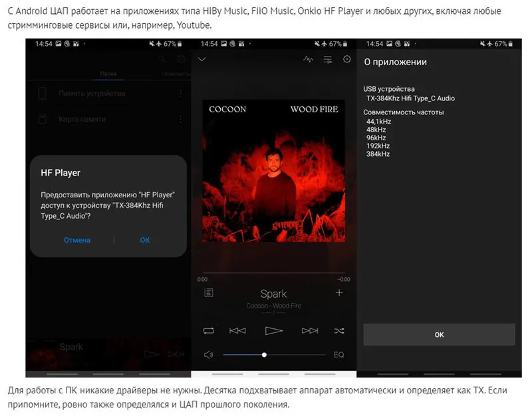Click the volume slider handle
Image resolution: width=532 pixels, height=416 pixels.
pos(264,355)
